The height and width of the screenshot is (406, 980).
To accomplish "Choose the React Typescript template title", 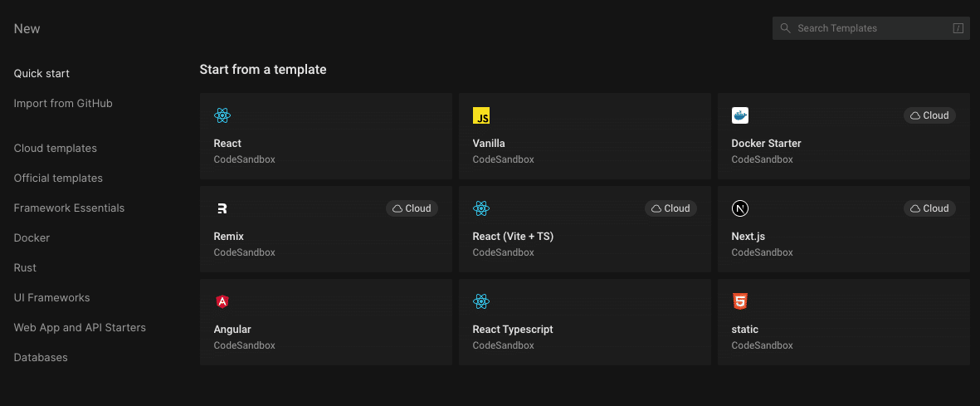I will (x=513, y=330).
